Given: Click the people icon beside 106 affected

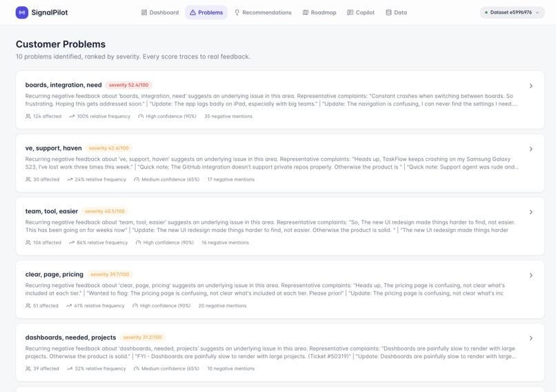Looking at the screenshot, I should point(28,243).
